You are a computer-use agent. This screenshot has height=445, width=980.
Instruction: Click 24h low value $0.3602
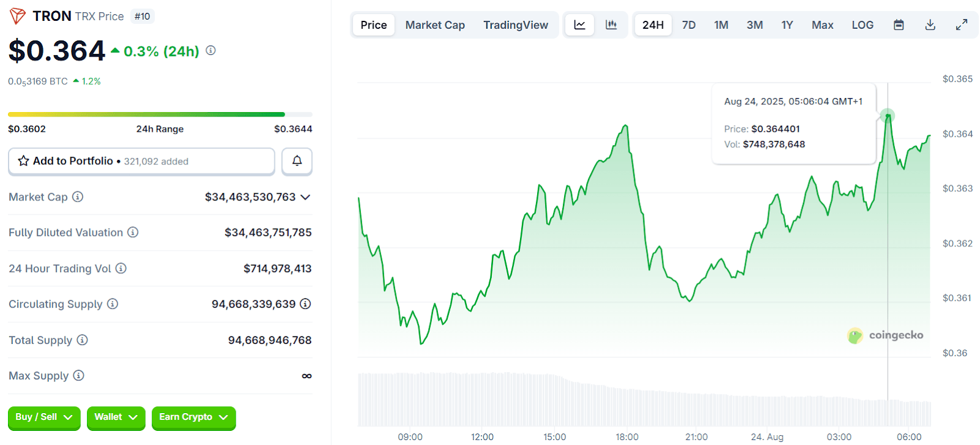[27, 129]
